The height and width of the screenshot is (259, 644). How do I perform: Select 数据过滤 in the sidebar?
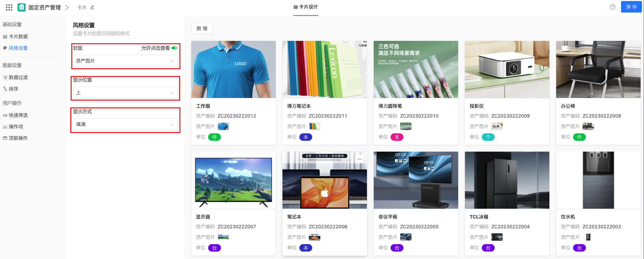tap(18, 77)
